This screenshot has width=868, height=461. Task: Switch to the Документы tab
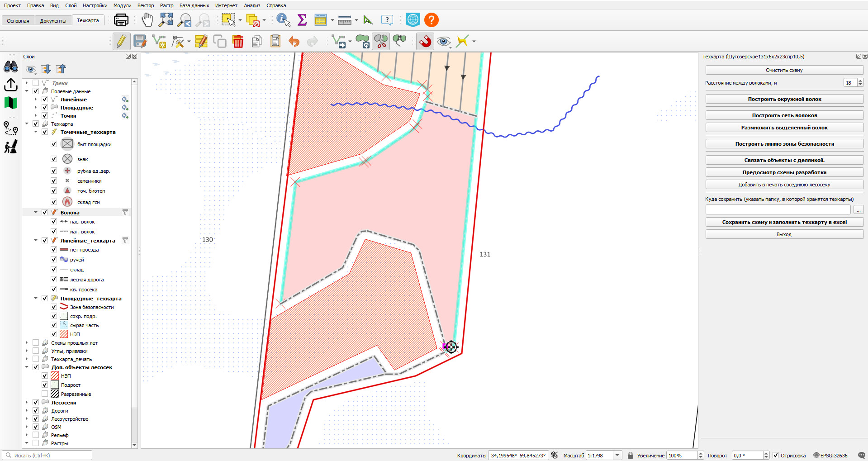pos(53,21)
